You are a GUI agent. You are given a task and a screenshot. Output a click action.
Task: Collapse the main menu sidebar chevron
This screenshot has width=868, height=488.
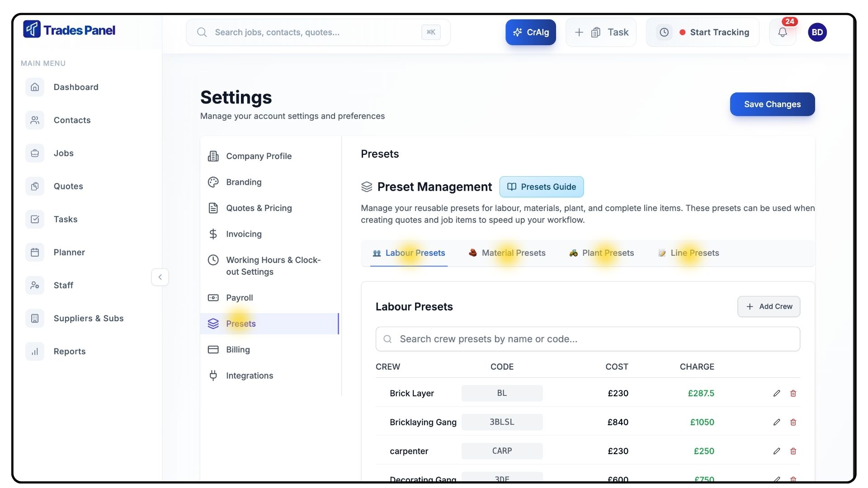[160, 277]
